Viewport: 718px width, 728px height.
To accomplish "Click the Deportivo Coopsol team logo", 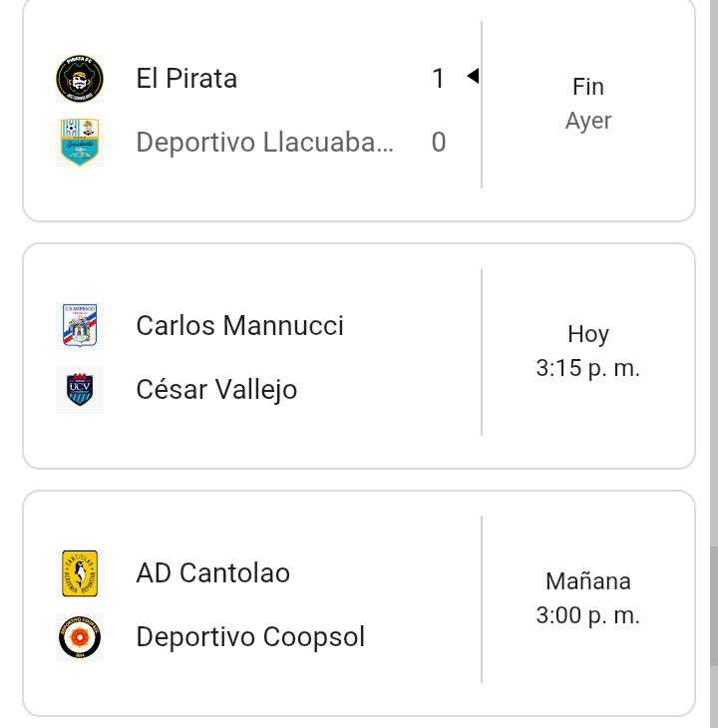I will (x=79, y=636).
